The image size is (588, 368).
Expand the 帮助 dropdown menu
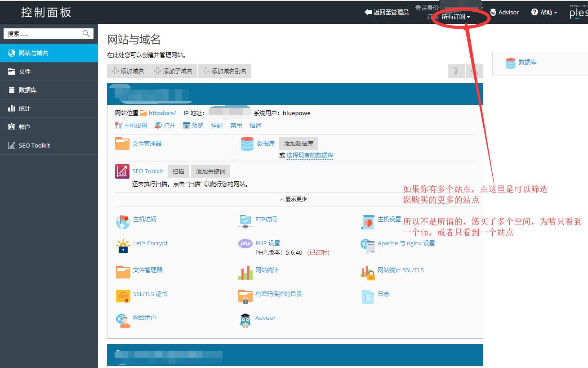(x=544, y=12)
